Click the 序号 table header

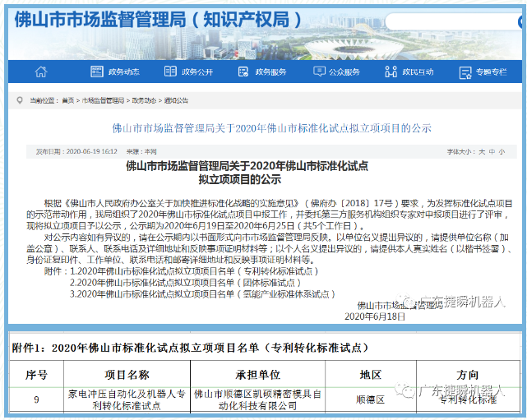36,375
